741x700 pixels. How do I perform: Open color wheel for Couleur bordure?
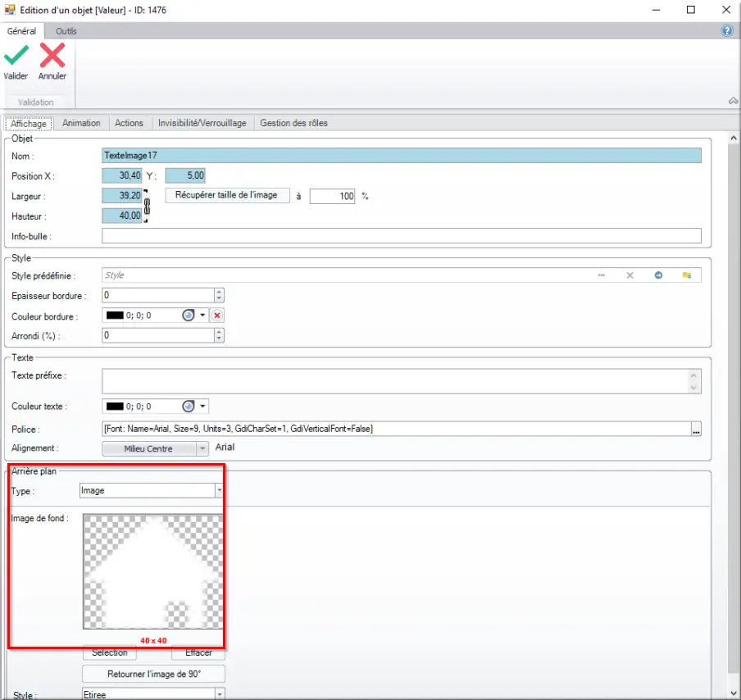[x=188, y=316]
